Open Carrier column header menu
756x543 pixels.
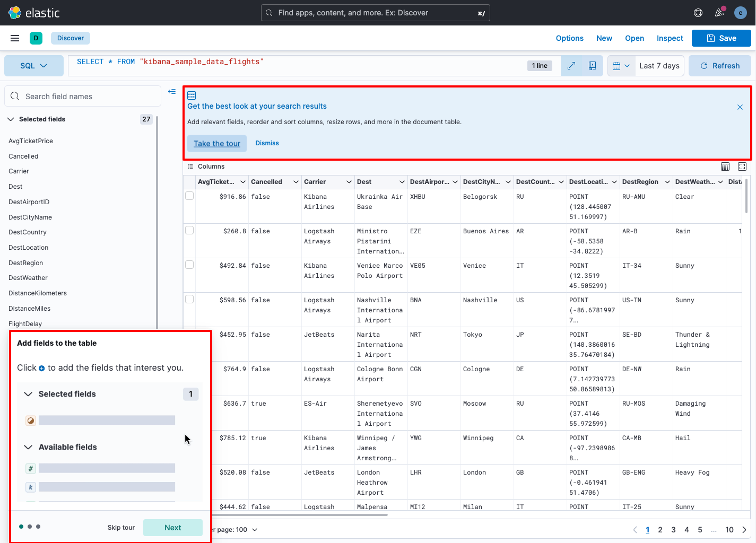coord(349,182)
